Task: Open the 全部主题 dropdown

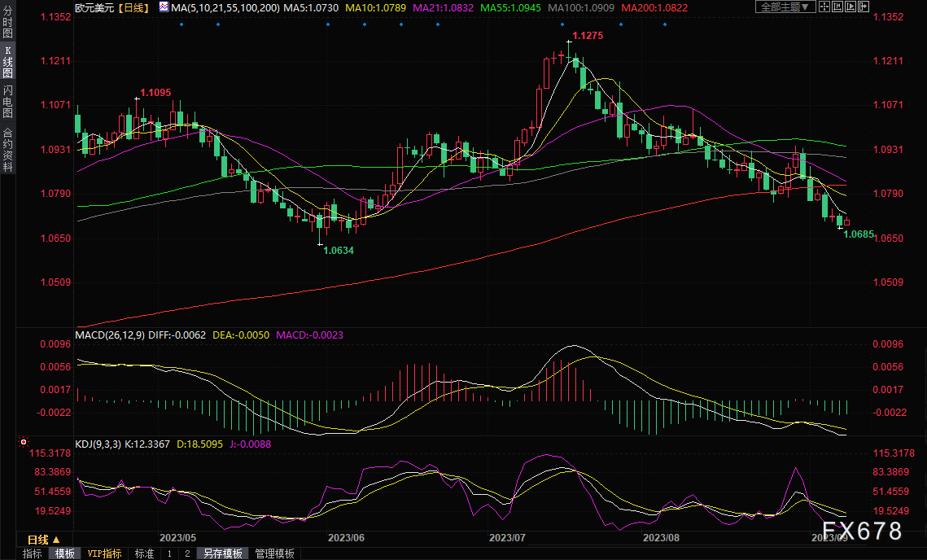Action: (785, 7)
